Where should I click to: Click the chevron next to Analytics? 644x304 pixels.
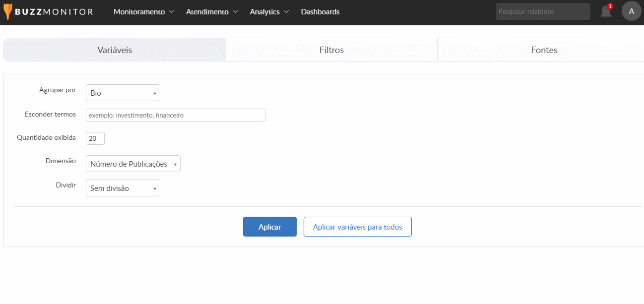point(286,12)
